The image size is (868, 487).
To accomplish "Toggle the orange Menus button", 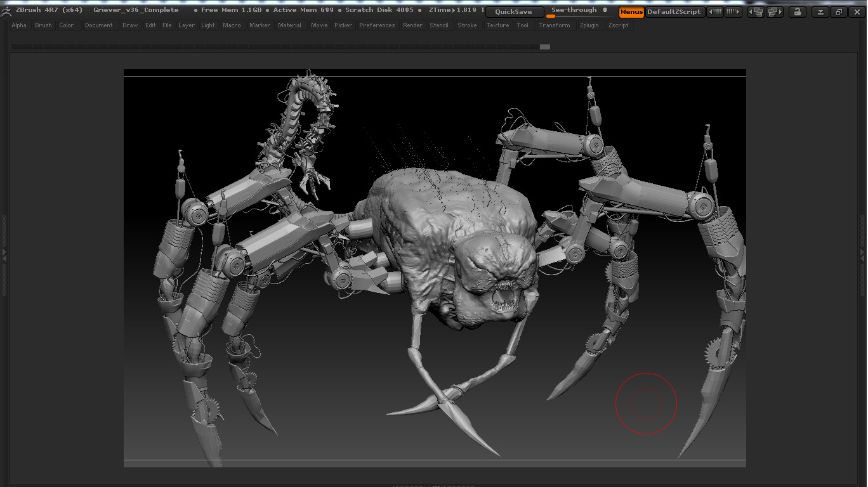I will click(x=631, y=12).
